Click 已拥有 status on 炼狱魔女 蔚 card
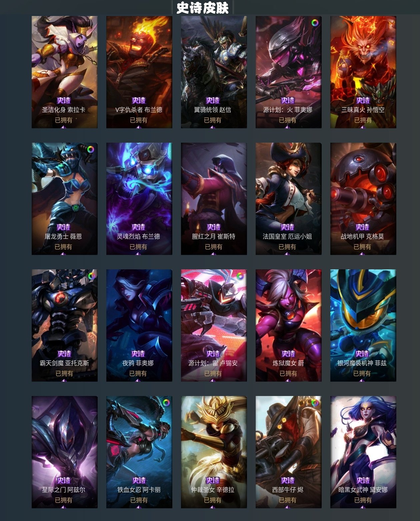The width and height of the screenshot is (420, 521). (x=288, y=373)
